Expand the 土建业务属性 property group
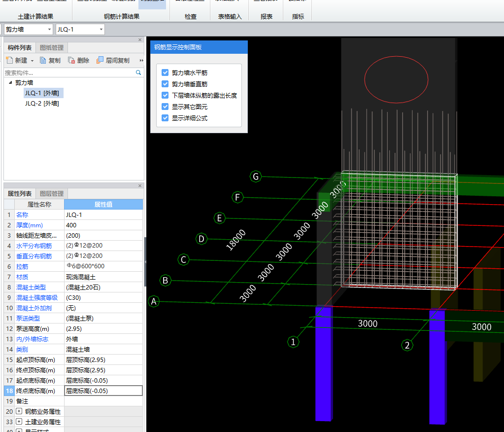The width and height of the screenshot is (504, 432). pos(19,421)
